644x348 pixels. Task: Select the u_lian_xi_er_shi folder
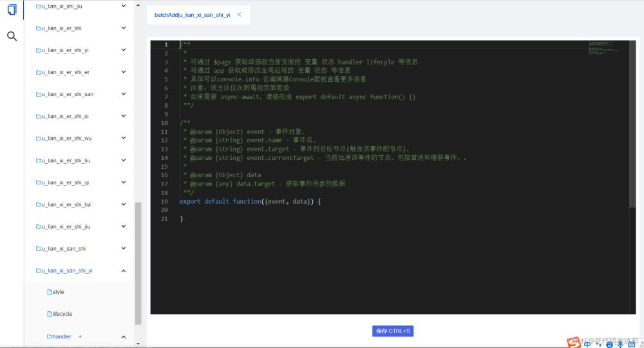click(x=59, y=28)
